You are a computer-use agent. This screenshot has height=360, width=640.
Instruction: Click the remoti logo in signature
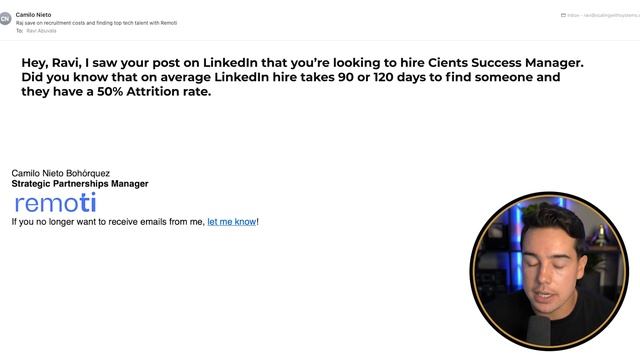pyautogui.click(x=55, y=202)
